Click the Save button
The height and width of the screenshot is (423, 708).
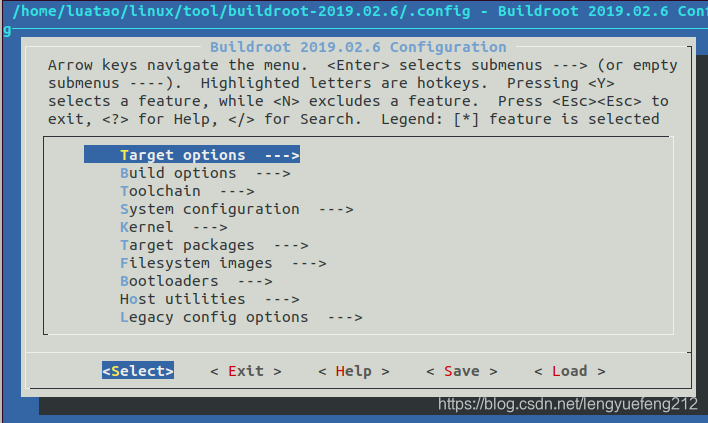461,371
